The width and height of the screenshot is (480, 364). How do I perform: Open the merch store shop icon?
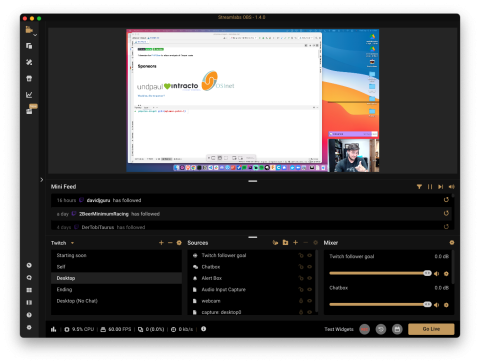[29, 78]
